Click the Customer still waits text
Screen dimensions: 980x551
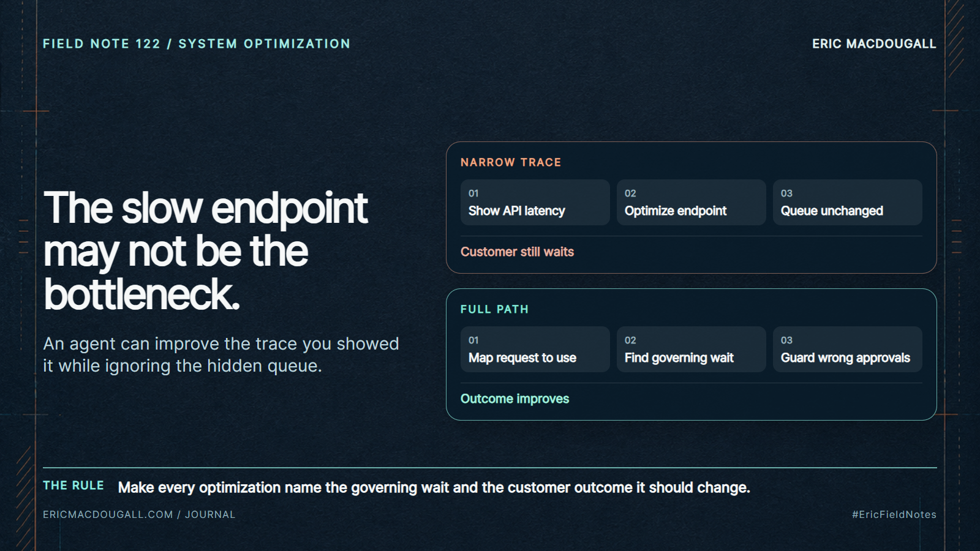[x=517, y=252]
